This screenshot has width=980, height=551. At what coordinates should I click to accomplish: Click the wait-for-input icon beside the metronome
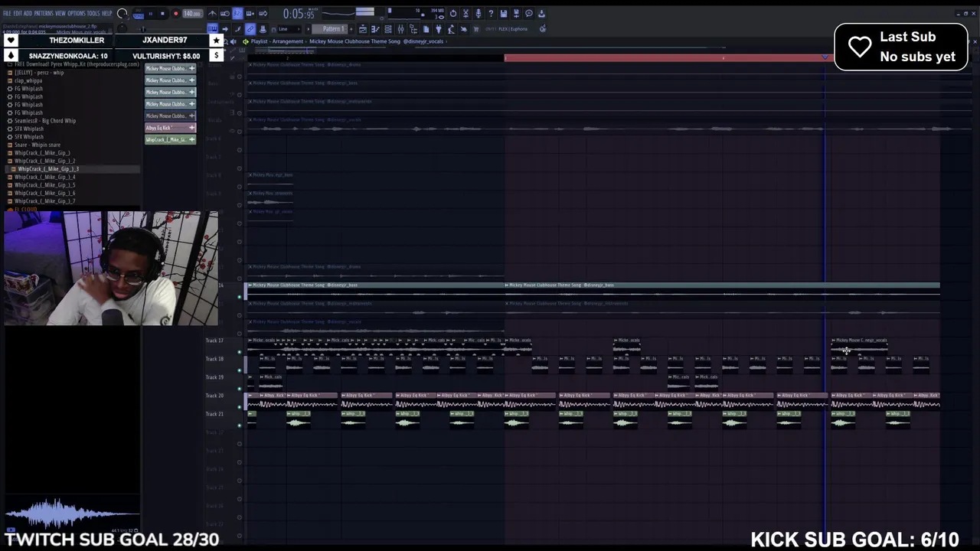225,14
